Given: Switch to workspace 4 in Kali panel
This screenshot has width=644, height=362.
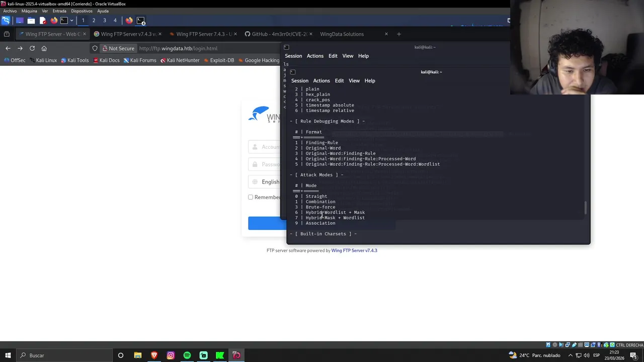Looking at the screenshot, I should pyautogui.click(x=115, y=21).
